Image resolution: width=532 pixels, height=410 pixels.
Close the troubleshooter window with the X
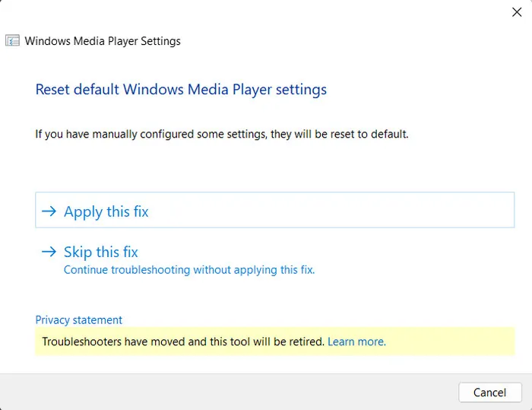pos(517,11)
